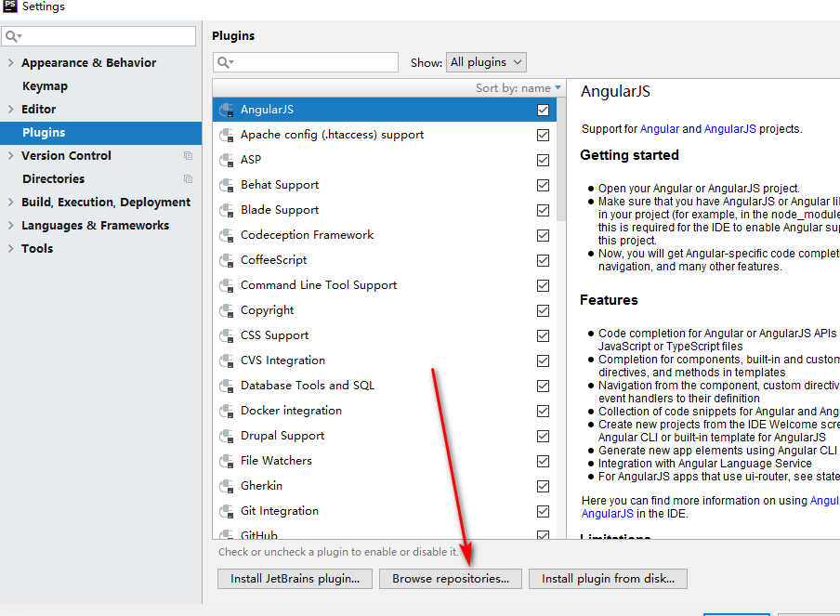The image size is (840, 616).
Task: Click the Copyright plugin icon
Action: [227, 310]
